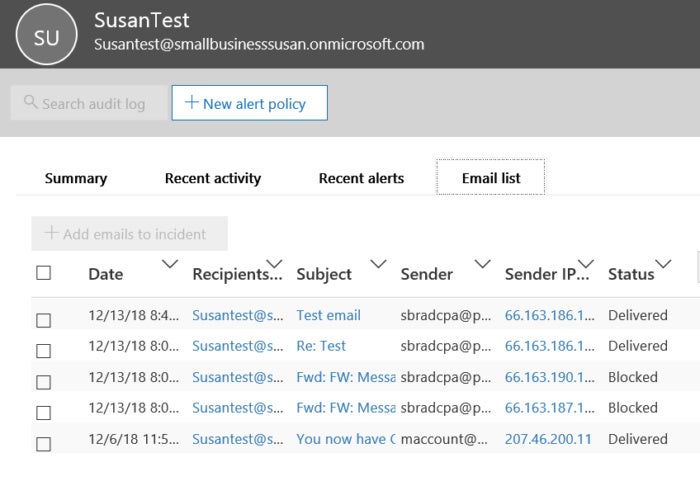This screenshot has width=700, height=486.
Task: Click the maccount@ sender cell
Action: coord(444,439)
